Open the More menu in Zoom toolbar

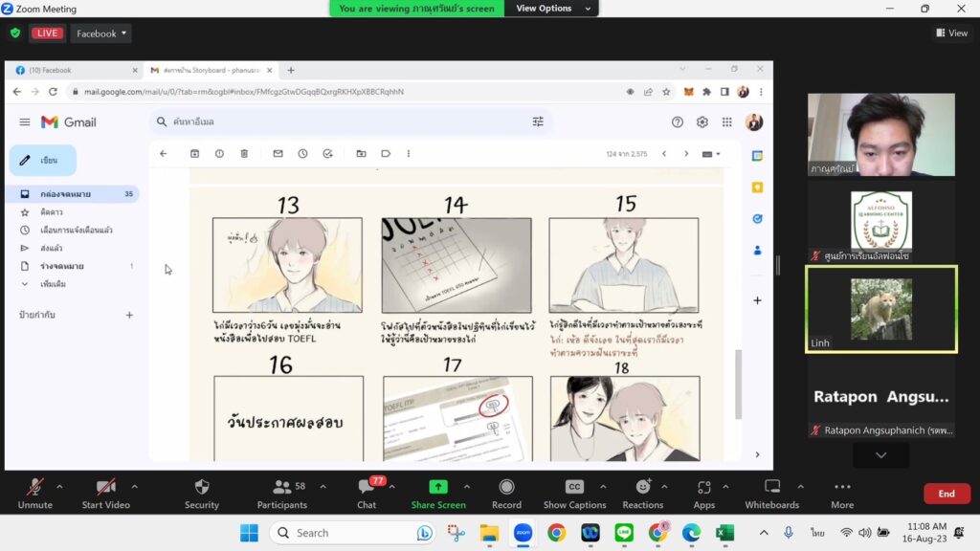click(842, 487)
